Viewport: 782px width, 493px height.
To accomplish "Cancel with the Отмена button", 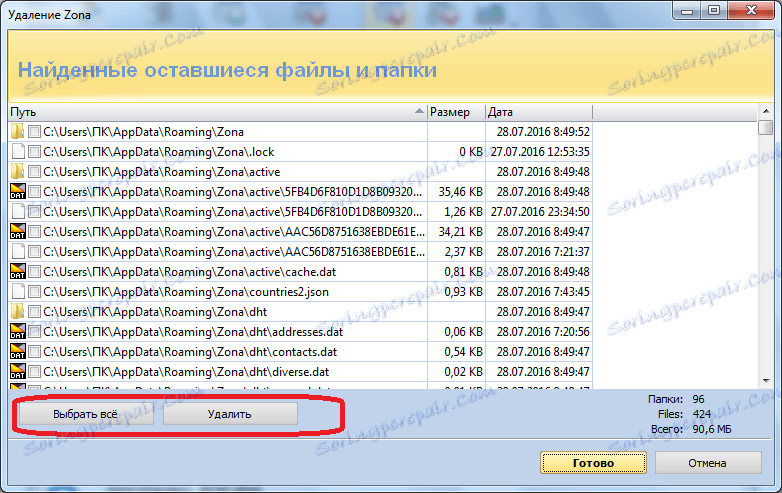I will tap(708, 463).
